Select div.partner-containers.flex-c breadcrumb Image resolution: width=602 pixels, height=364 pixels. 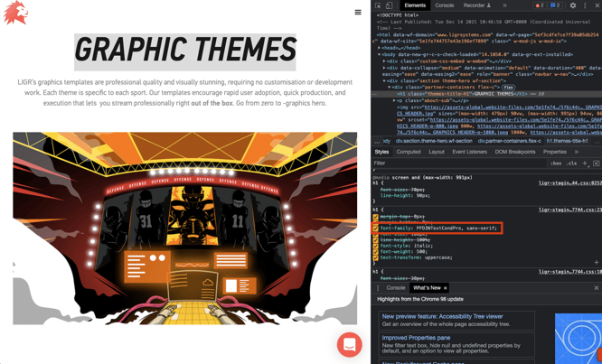pyautogui.click(x=509, y=141)
